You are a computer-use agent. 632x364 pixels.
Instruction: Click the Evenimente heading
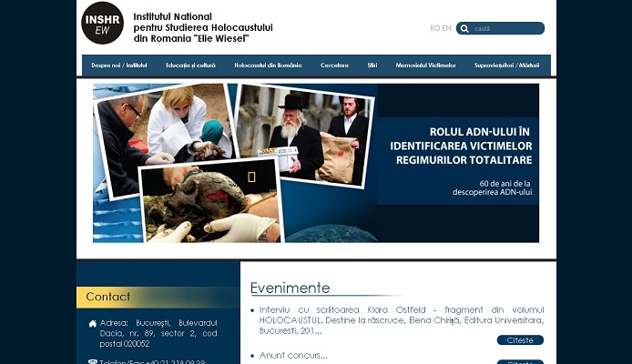(290, 288)
